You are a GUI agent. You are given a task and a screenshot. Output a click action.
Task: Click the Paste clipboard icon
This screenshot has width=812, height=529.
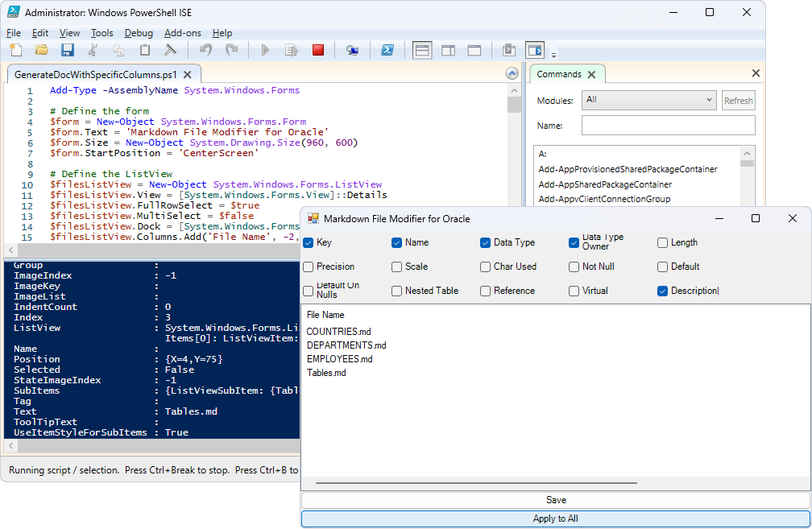click(145, 50)
